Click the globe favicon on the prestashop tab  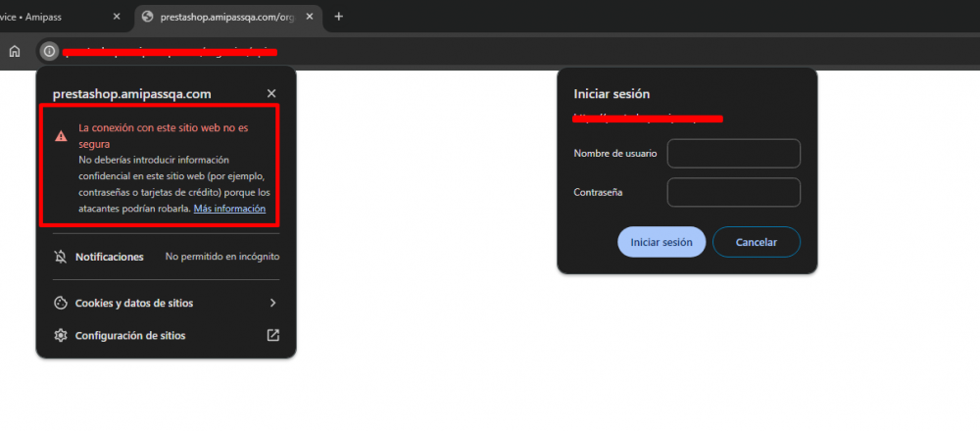pos(148,17)
